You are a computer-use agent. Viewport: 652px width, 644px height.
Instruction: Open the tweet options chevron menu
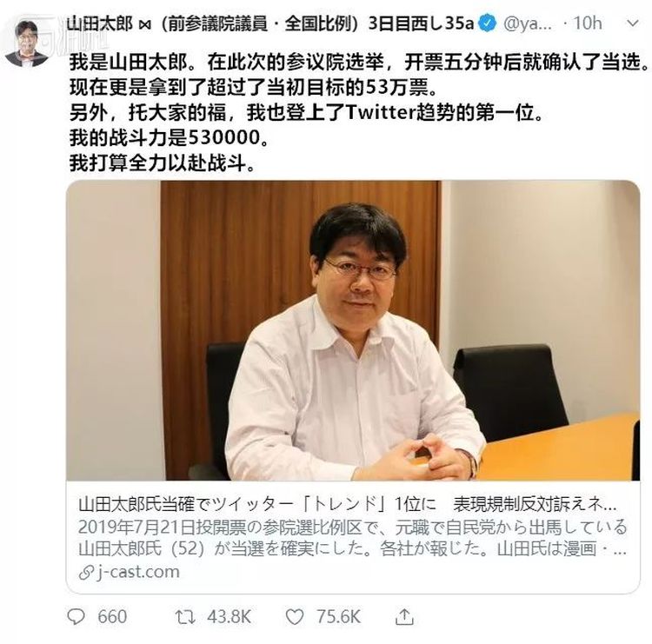point(633,23)
